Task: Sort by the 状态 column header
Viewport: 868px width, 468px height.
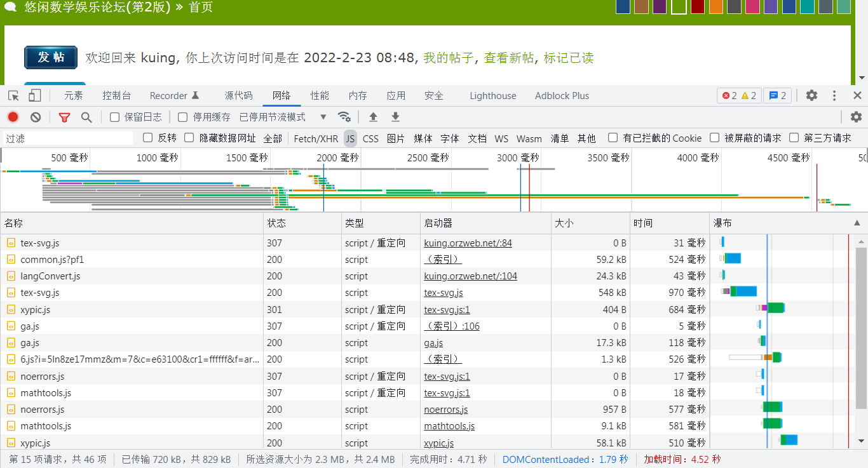Action: click(302, 223)
